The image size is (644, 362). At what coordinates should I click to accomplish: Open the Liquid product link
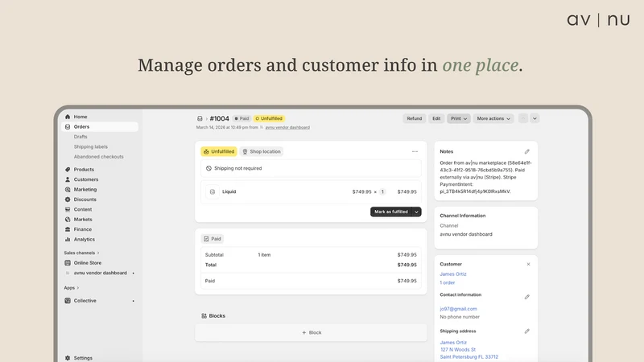229,191
